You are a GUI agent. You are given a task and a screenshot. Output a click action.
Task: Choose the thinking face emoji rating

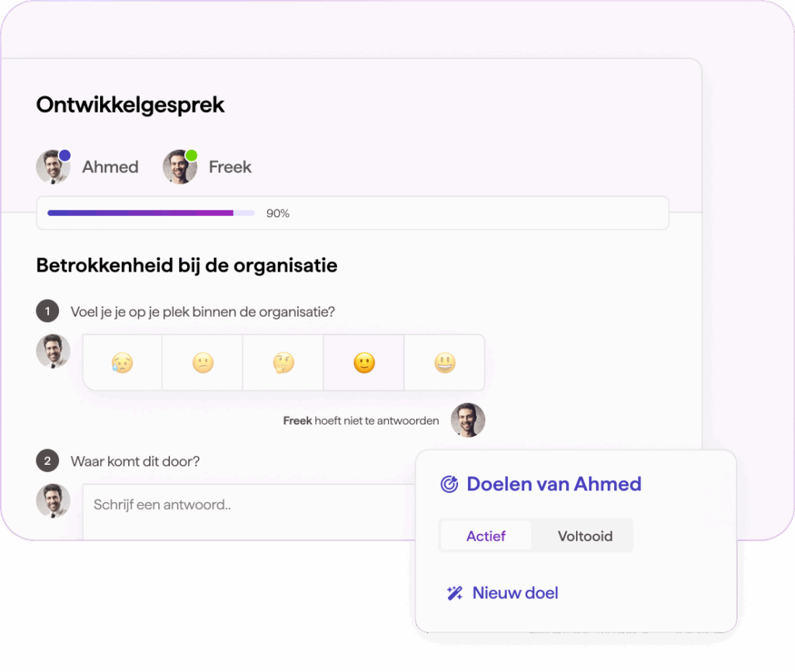283,363
